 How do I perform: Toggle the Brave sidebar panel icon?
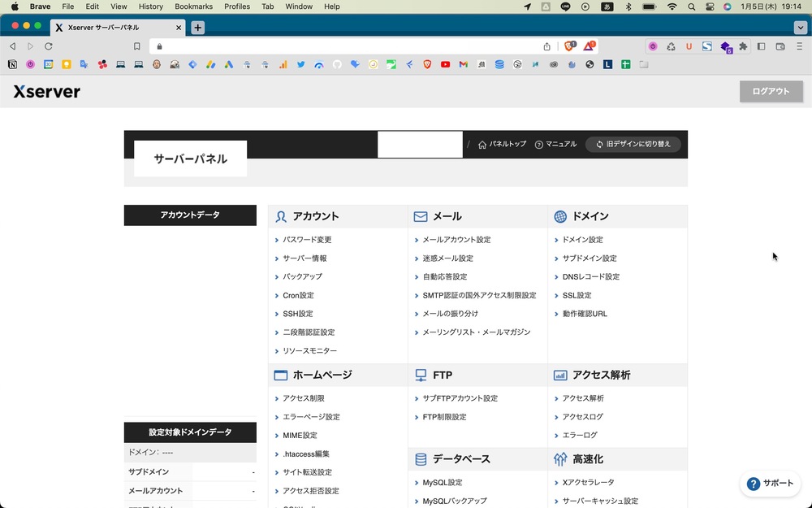pos(762,46)
